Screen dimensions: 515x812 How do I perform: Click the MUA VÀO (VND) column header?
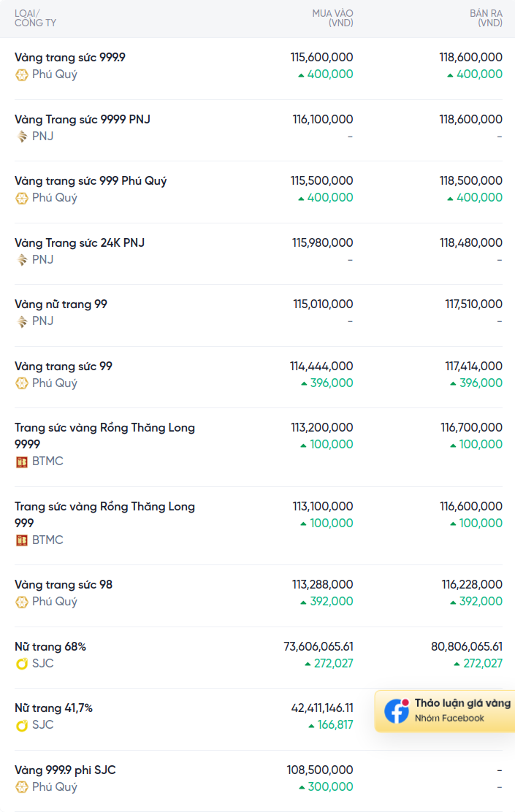coord(332,18)
